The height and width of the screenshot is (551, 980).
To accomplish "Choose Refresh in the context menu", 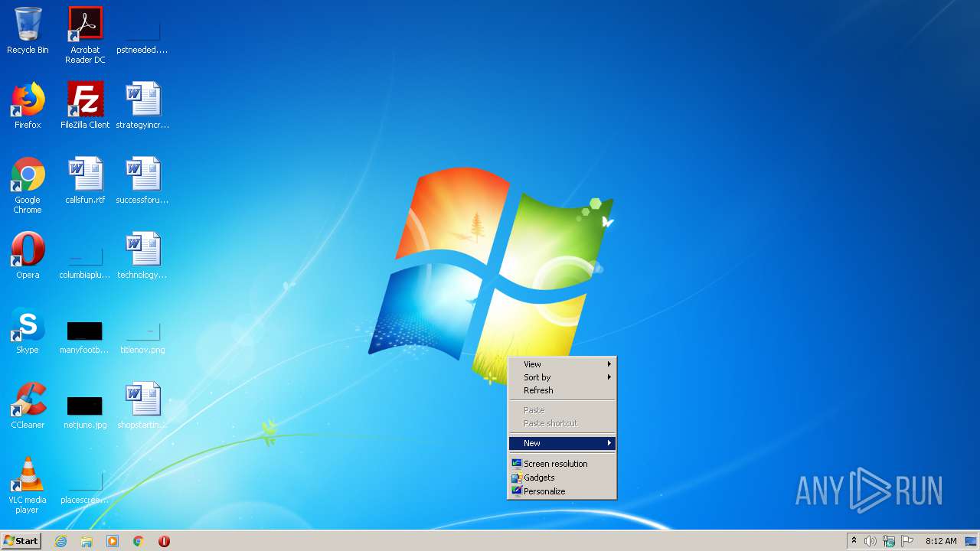I will click(x=562, y=390).
